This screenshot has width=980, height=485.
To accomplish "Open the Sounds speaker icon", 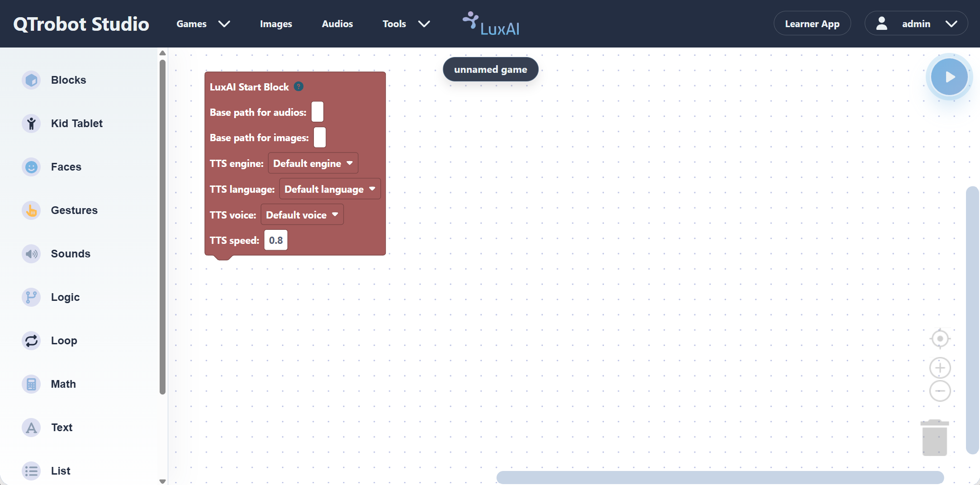I will click(x=31, y=254).
